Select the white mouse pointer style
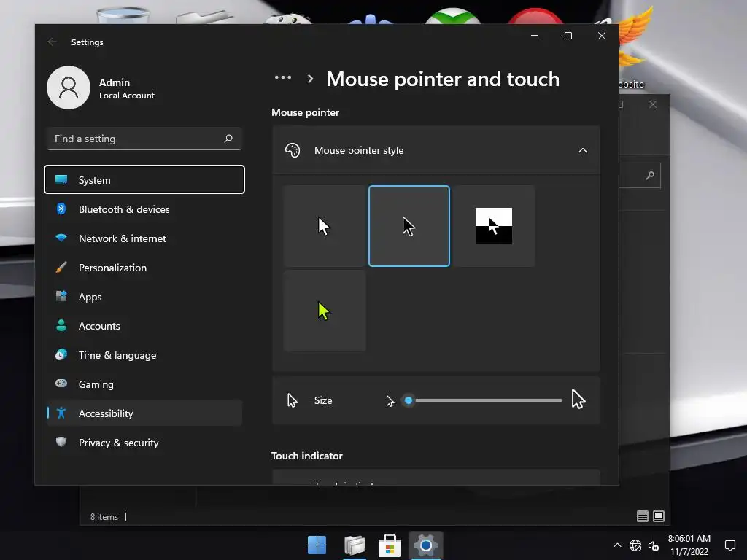The width and height of the screenshot is (747, 560). 324,226
